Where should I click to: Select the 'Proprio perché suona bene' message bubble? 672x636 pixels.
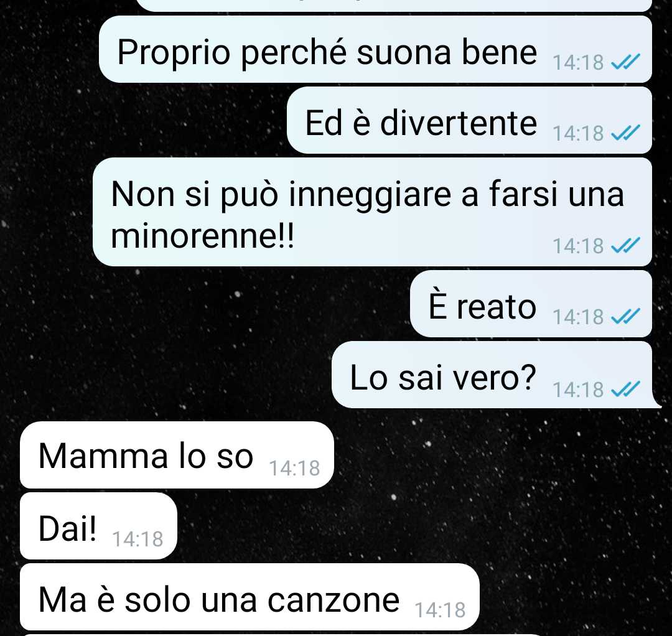coord(375,49)
